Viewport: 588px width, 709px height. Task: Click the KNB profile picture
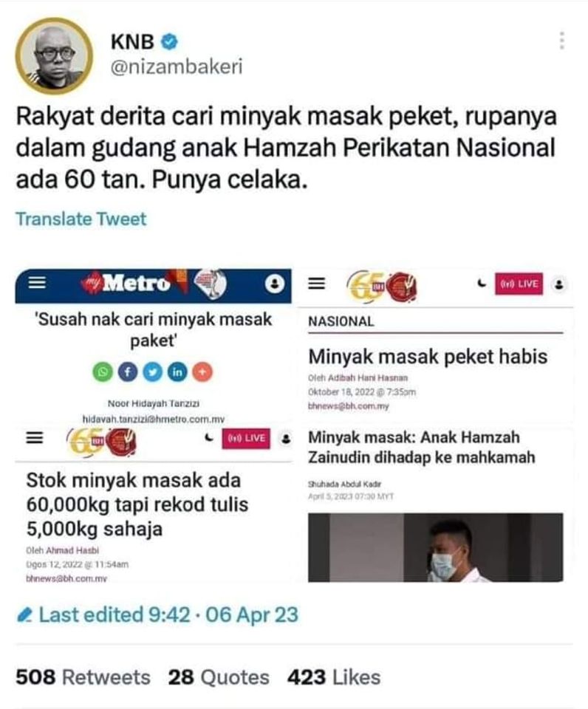pos(54,55)
